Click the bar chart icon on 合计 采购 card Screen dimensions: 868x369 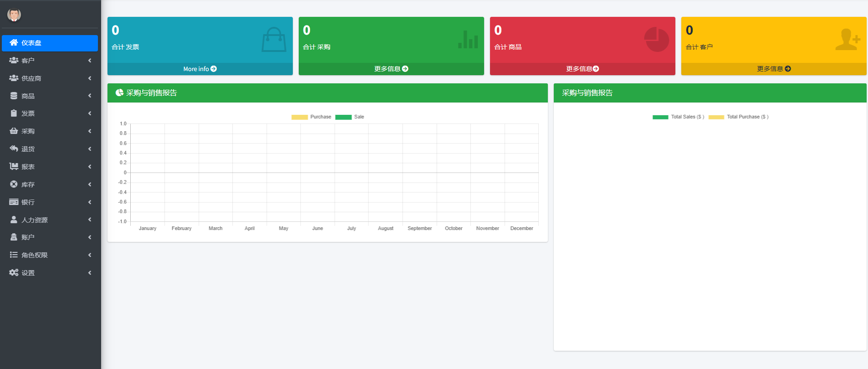tap(468, 40)
